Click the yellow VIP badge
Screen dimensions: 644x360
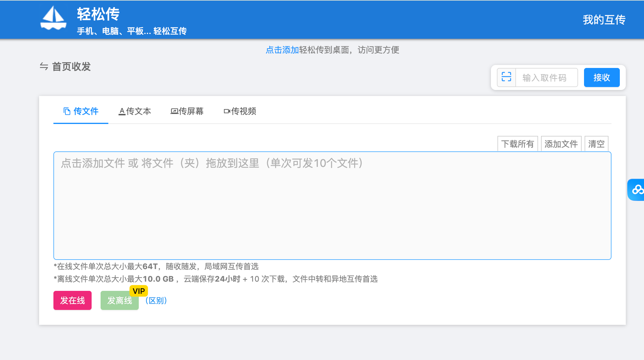point(139,291)
